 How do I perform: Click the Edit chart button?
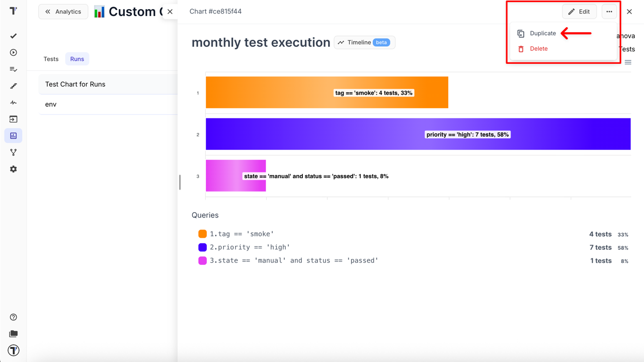tap(579, 12)
